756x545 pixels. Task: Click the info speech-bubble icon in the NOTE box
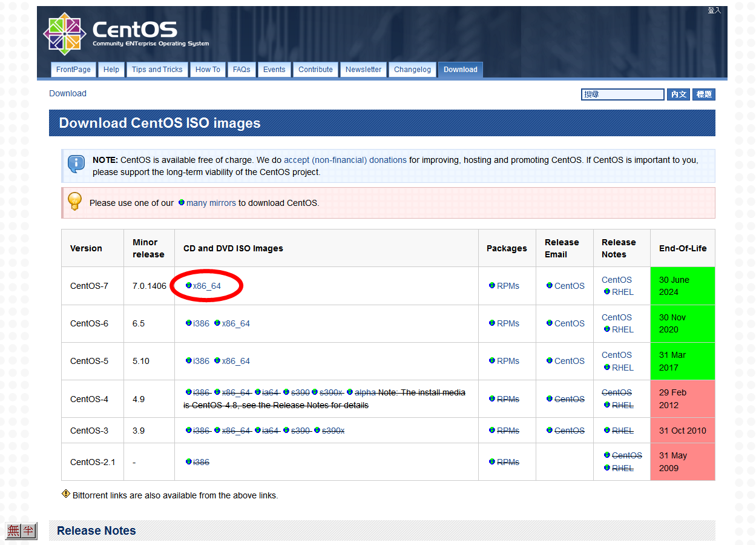click(x=76, y=164)
